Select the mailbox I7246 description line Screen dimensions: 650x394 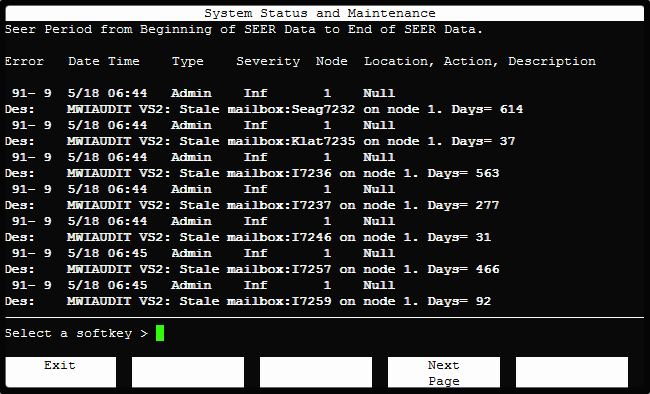click(x=248, y=237)
